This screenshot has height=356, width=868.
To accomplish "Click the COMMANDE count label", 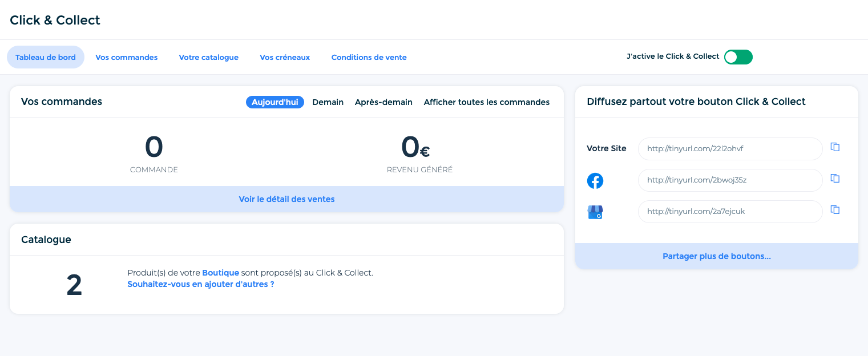I will (x=154, y=169).
